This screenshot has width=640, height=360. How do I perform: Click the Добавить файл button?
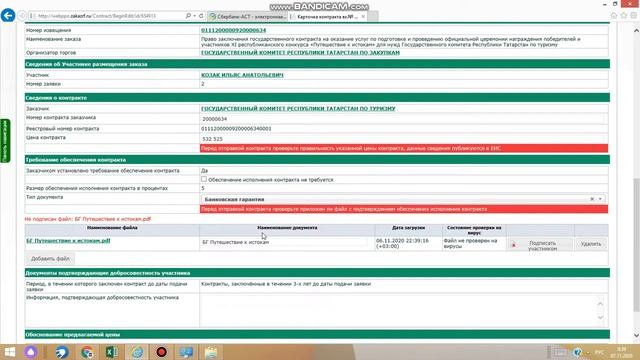[x=50, y=259]
